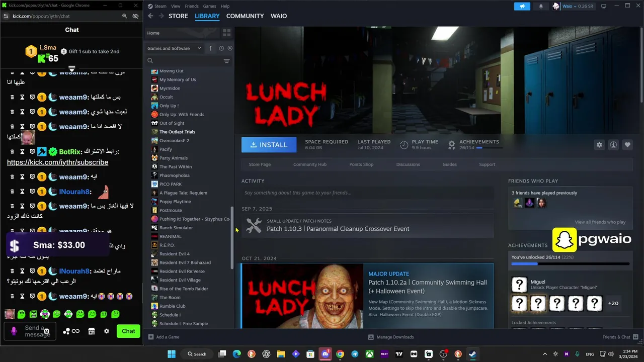Open Patch 1.10.2a update thumbnail
Image resolution: width=644 pixels, height=362 pixels.
click(x=302, y=296)
